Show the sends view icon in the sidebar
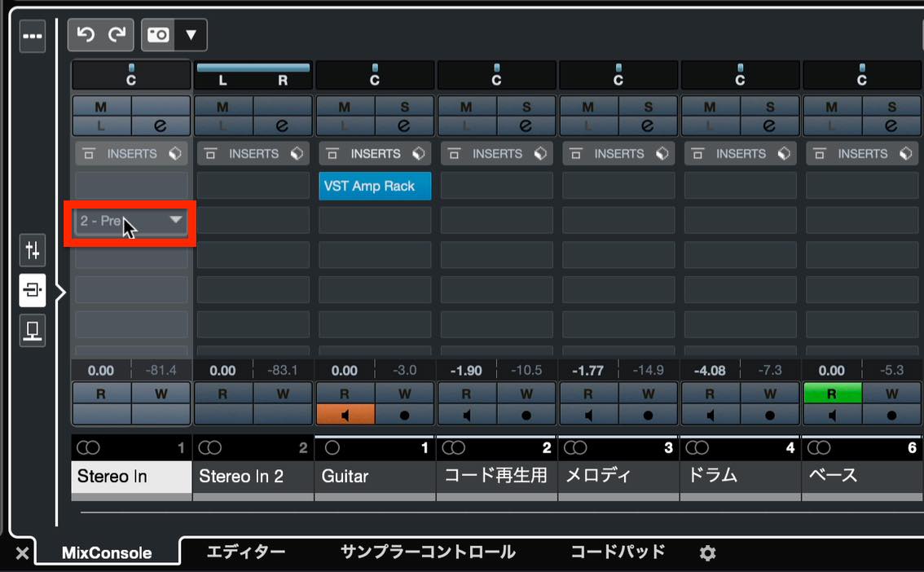924x572 pixels. point(33,331)
